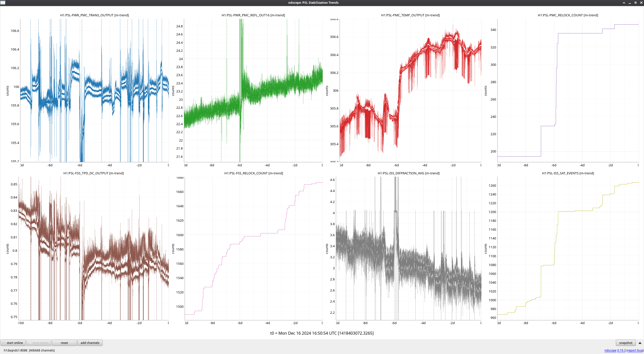Open the ndscope hyperlink
This screenshot has height=354, width=644.
click(x=610, y=350)
